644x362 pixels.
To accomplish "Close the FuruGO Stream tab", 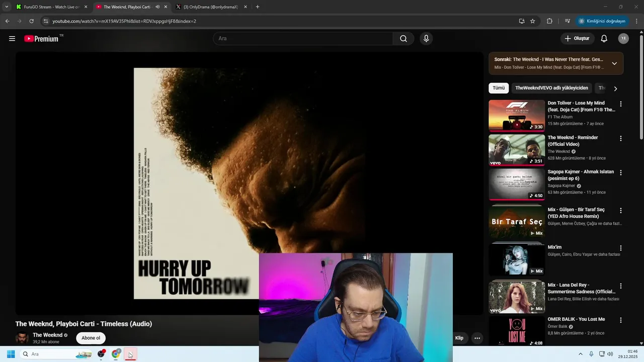I will (x=86, y=7).
